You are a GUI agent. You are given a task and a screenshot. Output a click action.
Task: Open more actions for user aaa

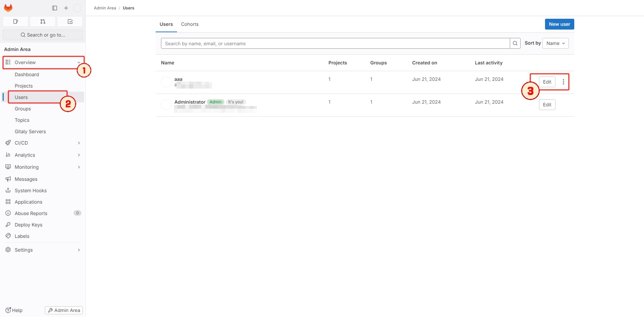(x=563, y=82)
